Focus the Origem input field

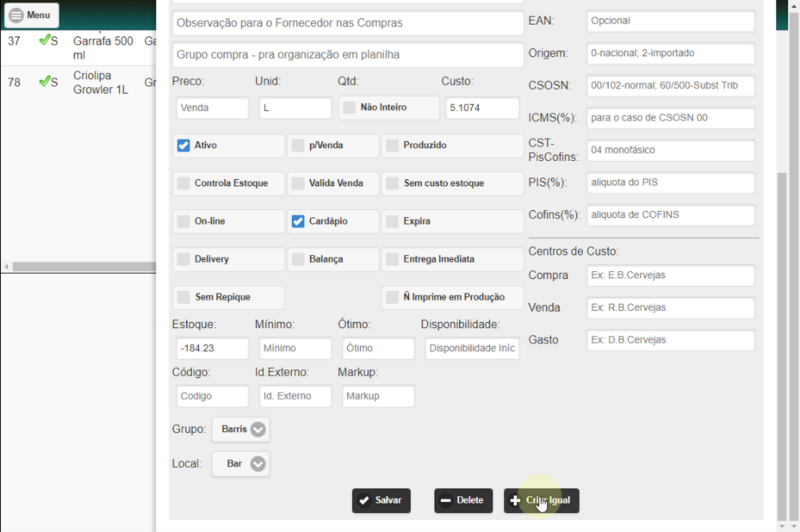[x=670, y=53]
